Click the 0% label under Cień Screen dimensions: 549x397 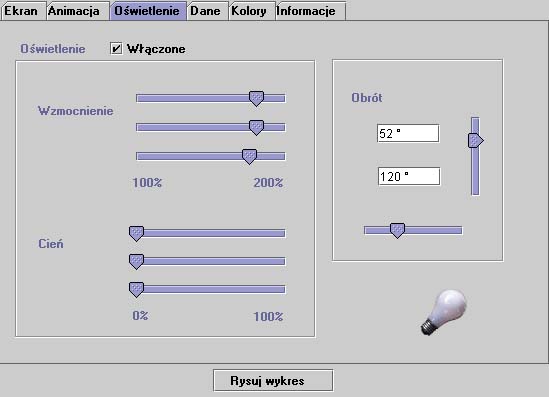pyautogui.click(x=140, y=316)
